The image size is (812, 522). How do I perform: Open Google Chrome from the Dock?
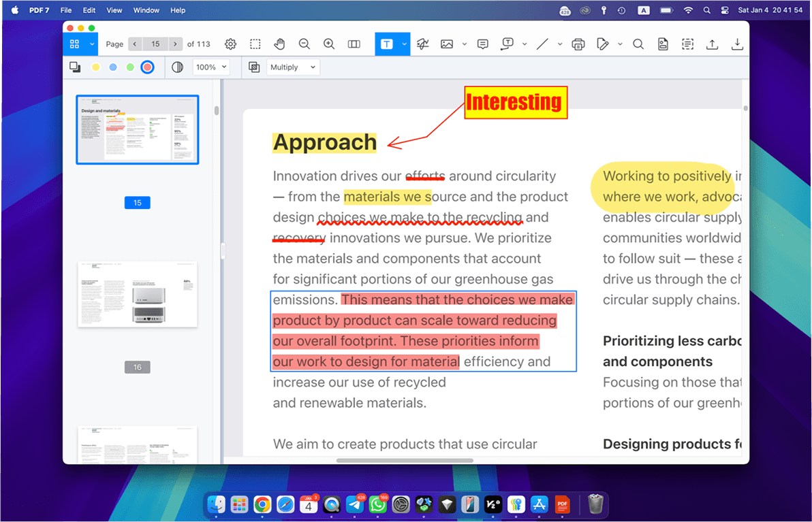pyautogui.click(x=262, y=504)
